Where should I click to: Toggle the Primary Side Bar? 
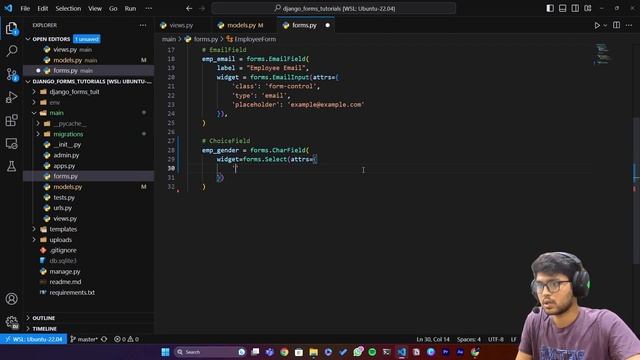tap(550, 9)
